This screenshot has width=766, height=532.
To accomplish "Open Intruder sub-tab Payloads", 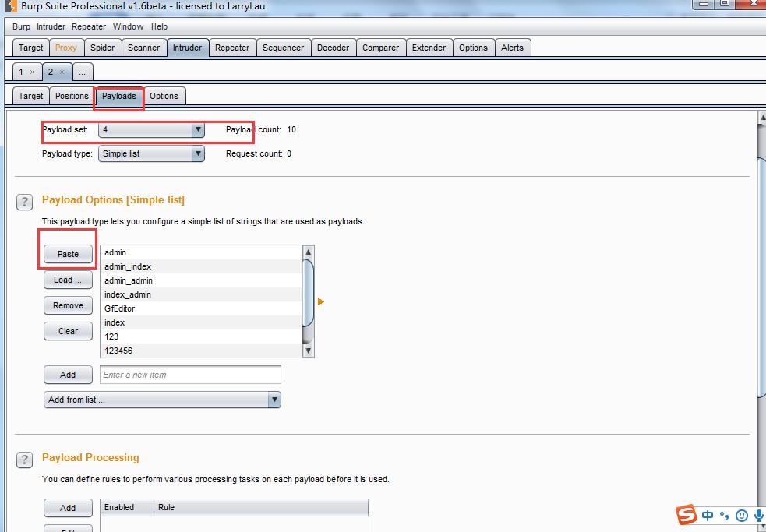I will tap(119, 96).
